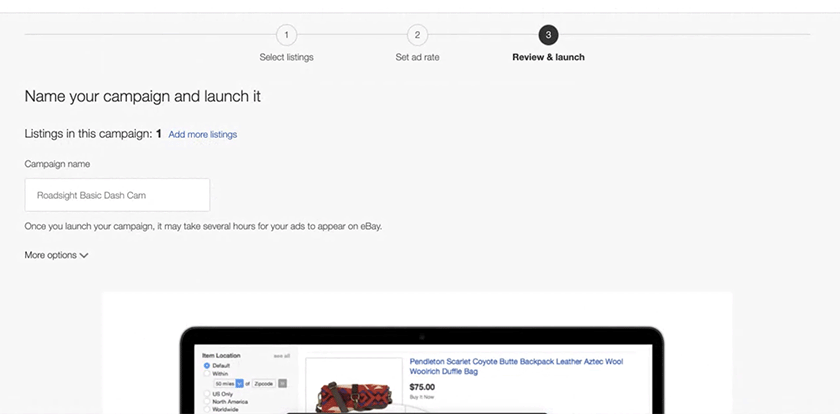Click 'Listings in this campaign: 1' text
Screen dimensions: 840x414
[x=93, y=134]
